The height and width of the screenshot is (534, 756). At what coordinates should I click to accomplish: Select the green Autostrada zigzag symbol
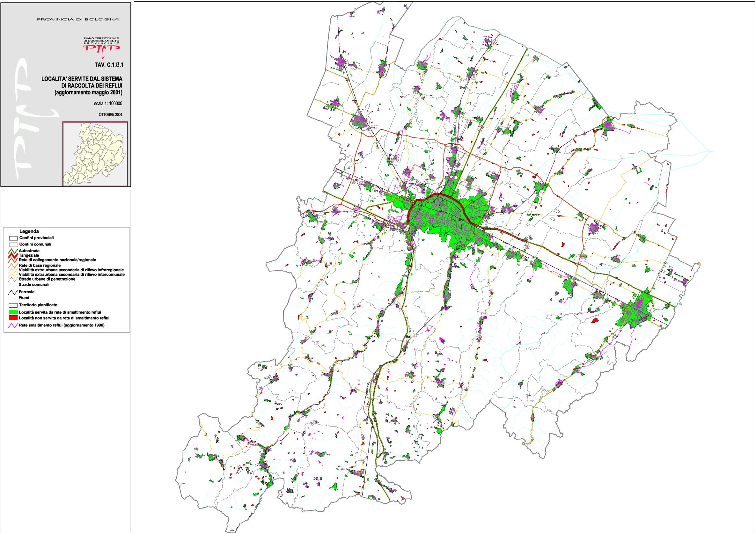tap(13, 251)
